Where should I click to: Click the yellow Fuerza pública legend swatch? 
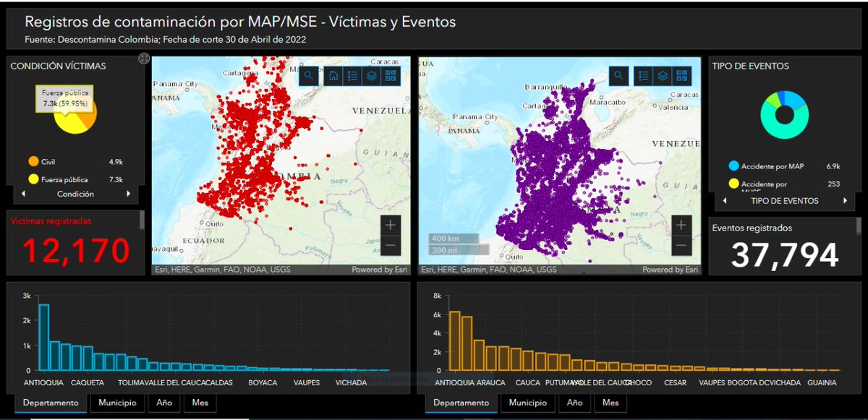click(33, 179)
